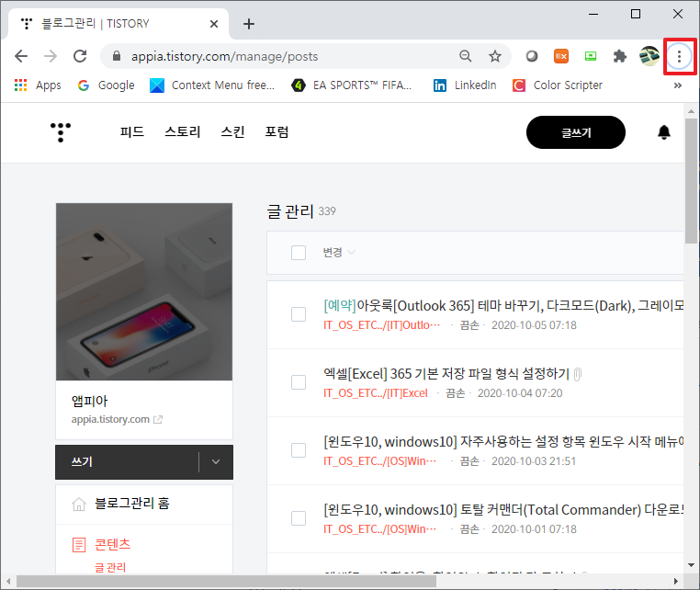Open 엑셀 365 기본 저장 파일 형식 post
Image resolution: width=700 pixels, height=590 pixels.
pos(446,374)
